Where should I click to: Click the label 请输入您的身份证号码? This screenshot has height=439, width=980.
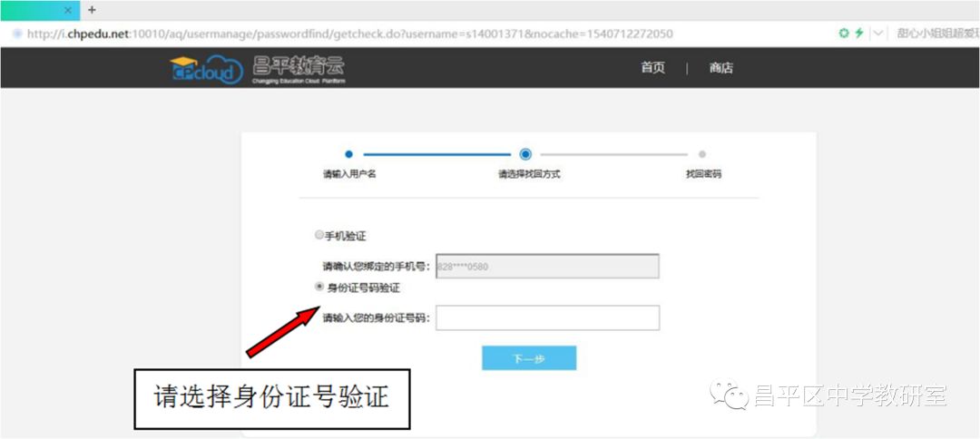coord(377,318)
